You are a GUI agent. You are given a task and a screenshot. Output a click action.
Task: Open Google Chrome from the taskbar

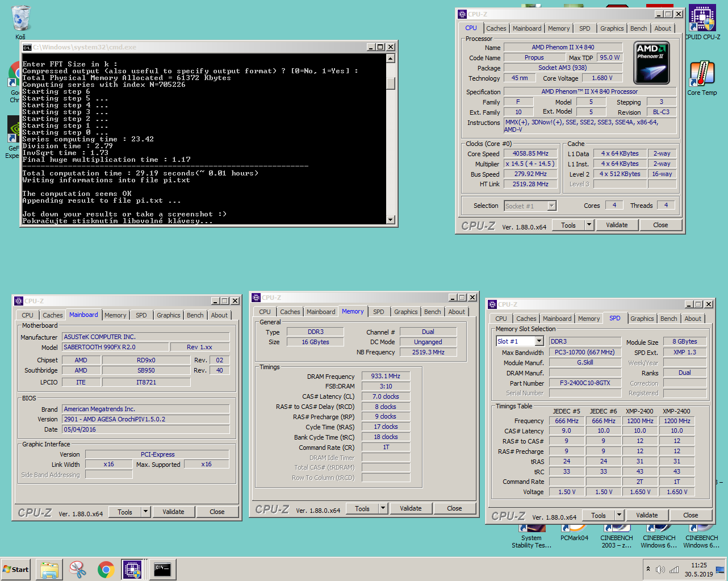point(106,569)
